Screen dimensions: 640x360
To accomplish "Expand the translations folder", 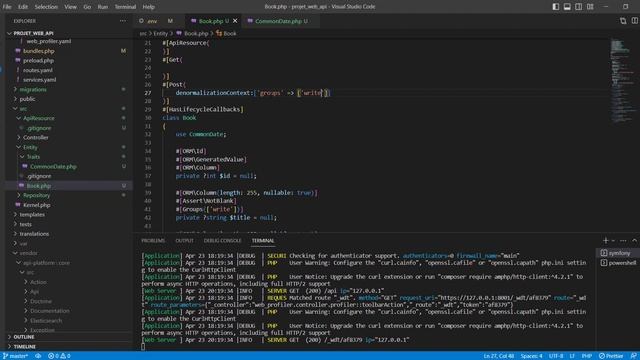I will point(34,234).
